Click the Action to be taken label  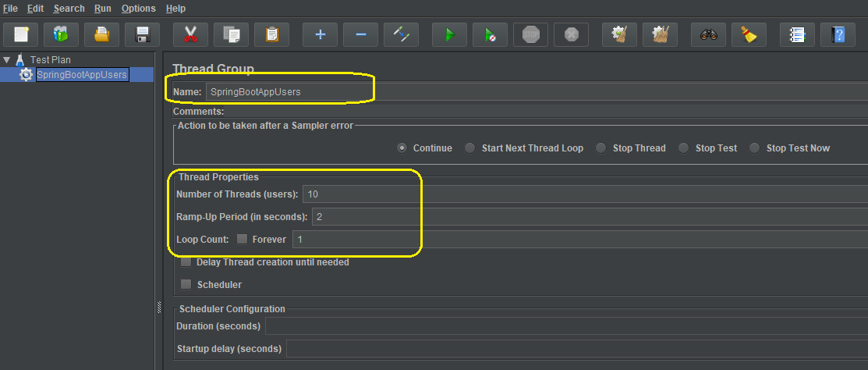pyautogui.click(x=265, y=126)
